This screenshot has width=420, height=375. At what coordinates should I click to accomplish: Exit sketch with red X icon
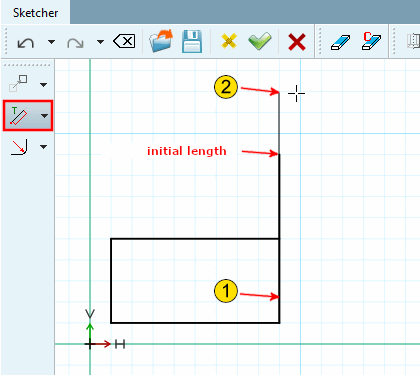[297, 42]
